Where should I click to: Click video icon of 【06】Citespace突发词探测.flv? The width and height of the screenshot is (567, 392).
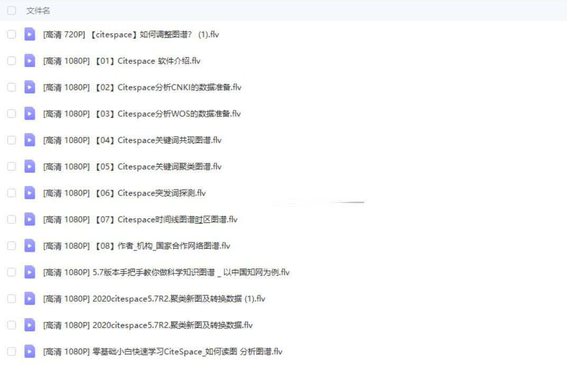(x=30, y=193)
